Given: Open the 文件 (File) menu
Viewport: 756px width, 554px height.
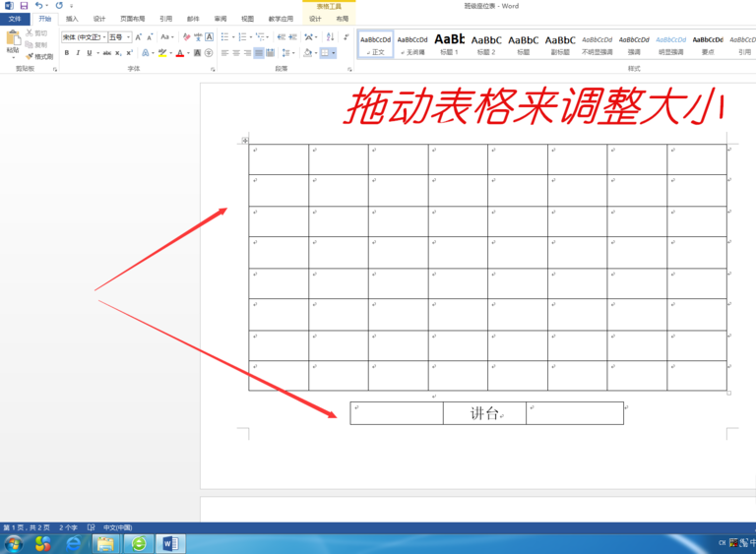Looking at the screenshot, I should [14, 19].
